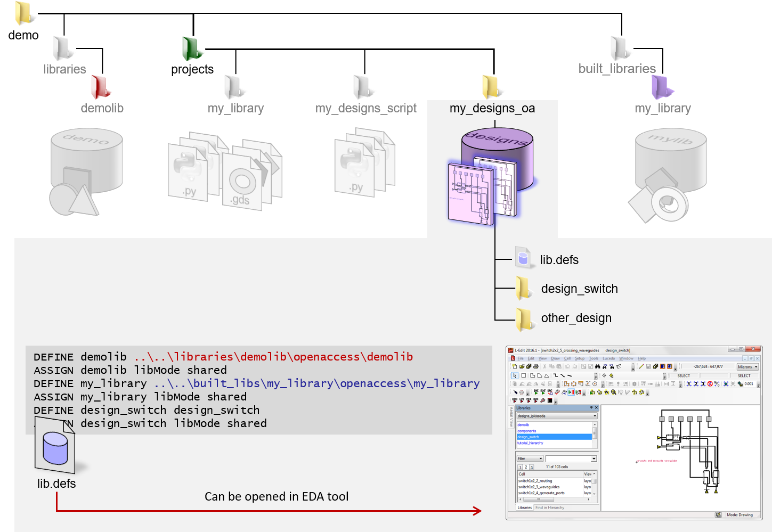Viewport: 772px width, 532px height.
Task: Open the design_switch folder
Action: pos(524,288)
